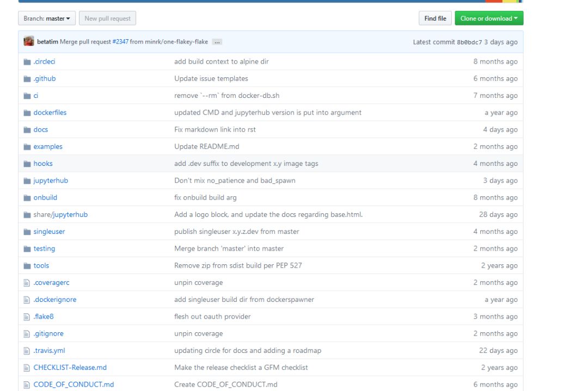
Task: Open the Branch: master dropdown
Action: [47, 18]
